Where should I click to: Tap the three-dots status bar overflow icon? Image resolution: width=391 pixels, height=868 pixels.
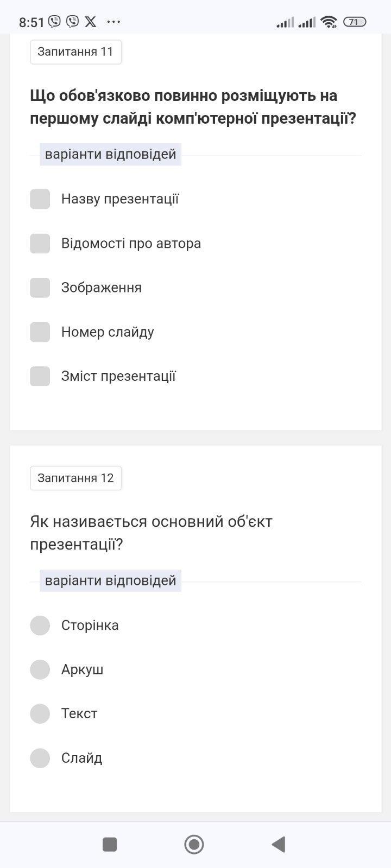[113, 22]
